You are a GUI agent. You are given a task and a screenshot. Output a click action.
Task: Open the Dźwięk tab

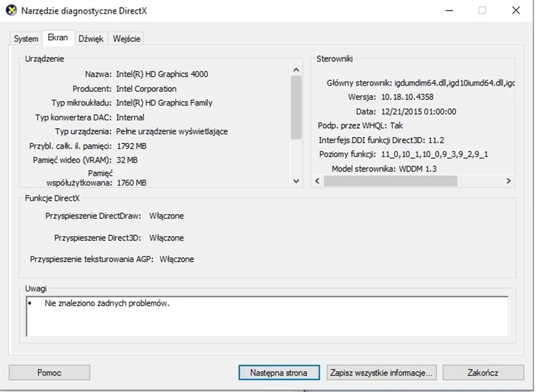pyautogui.click(x=91, y=39)
